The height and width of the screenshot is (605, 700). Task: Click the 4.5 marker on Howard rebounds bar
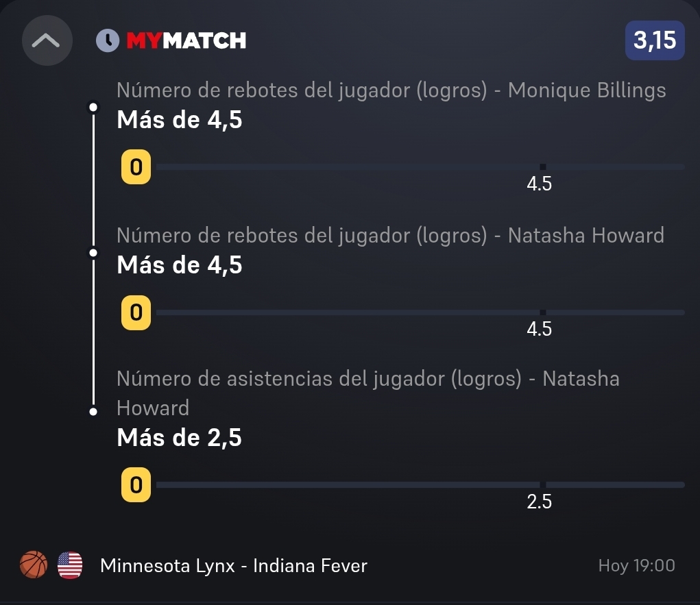[540, 330]
